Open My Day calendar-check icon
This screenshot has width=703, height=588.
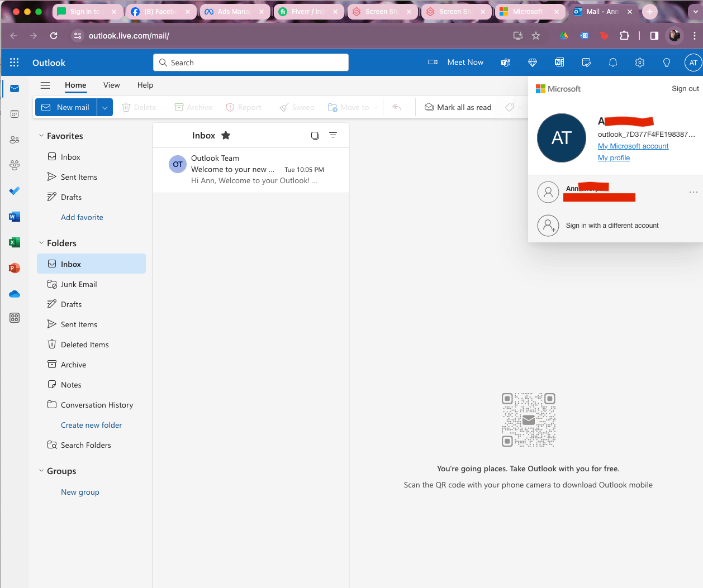586,63
